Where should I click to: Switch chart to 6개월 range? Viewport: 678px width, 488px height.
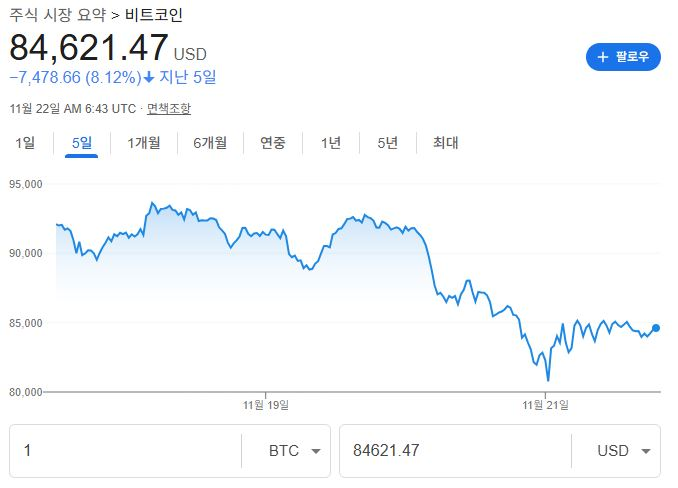(210, 143)
